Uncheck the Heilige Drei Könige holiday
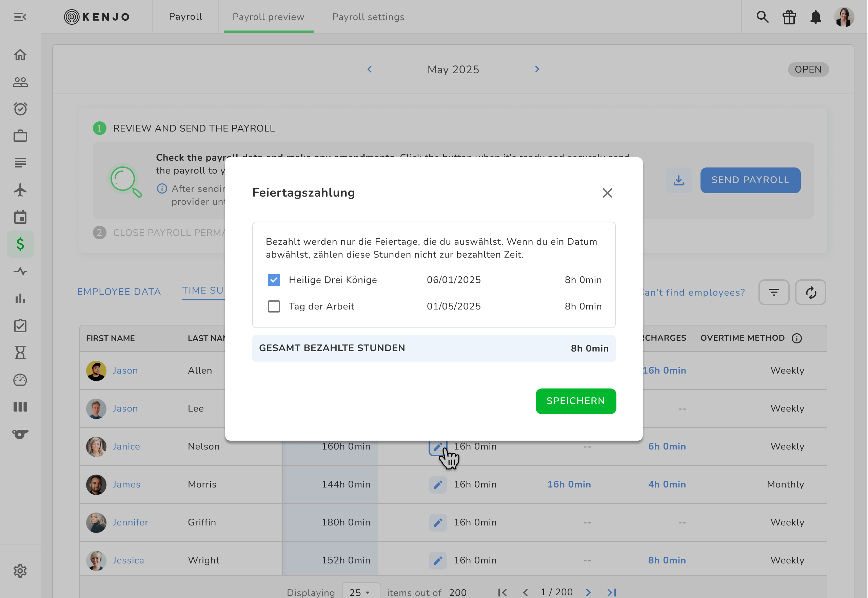The image size is (868, 598). point(274,280)
